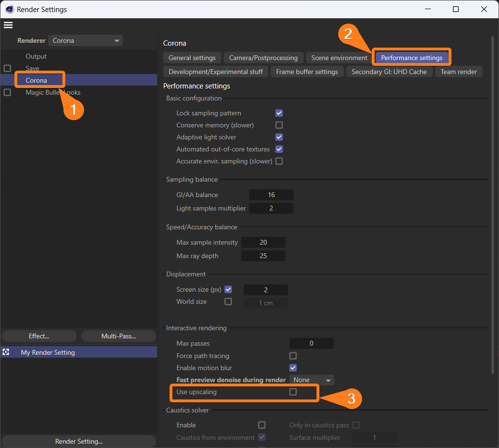Screen dimensions: 499x448
Task: Click the Render Setting... button
Action: click(x=79, y=441)
